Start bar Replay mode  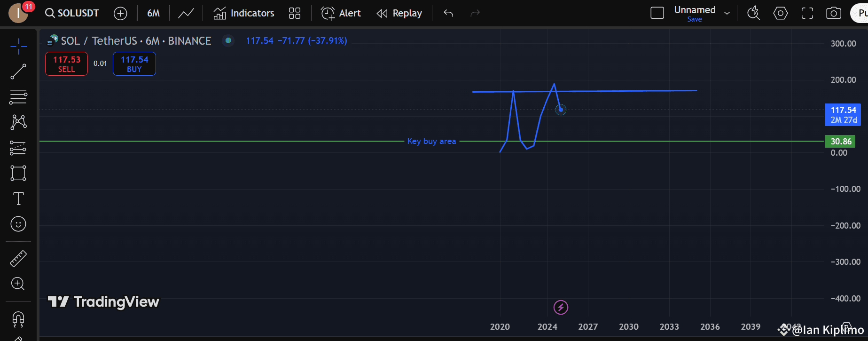coord(399,13)
